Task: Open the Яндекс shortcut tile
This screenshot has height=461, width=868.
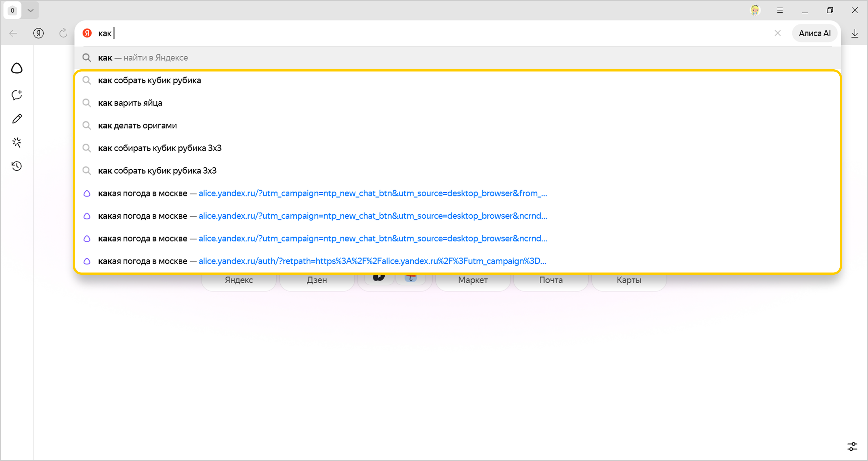Action: [x=239, y=280]
